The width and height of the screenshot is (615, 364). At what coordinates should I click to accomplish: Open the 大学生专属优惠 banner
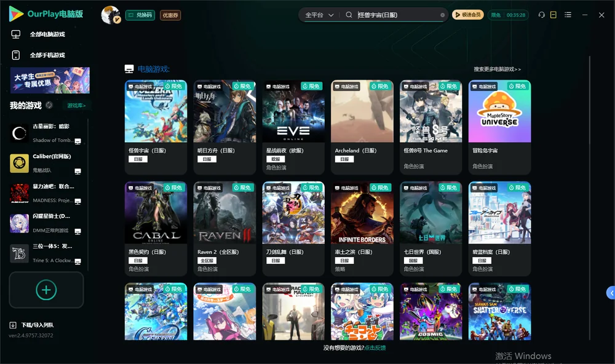(x=50, y=81)
